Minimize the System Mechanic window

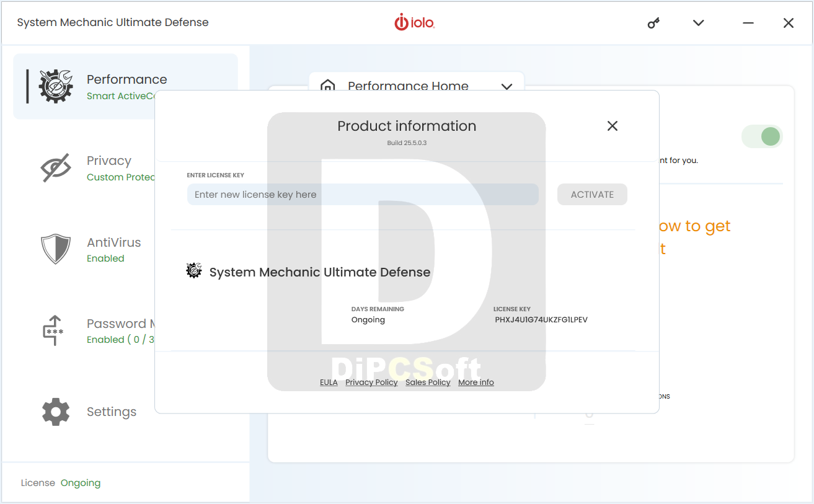point(748,23)
